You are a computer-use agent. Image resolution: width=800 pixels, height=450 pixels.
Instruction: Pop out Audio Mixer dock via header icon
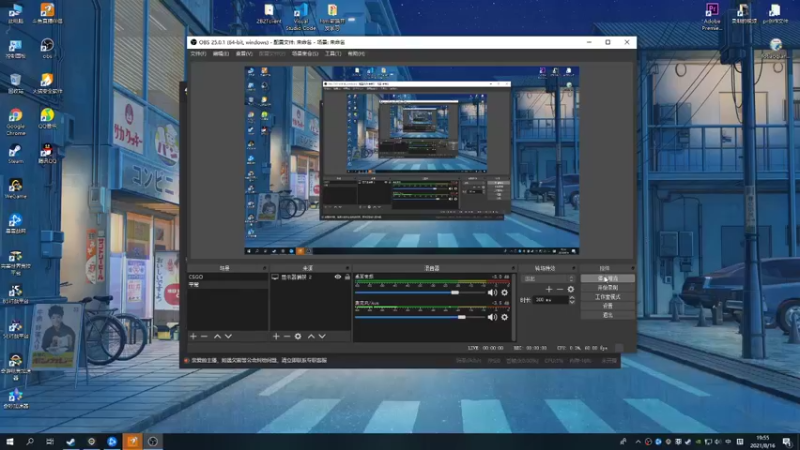pyautogui.click(x=513, y=268)
